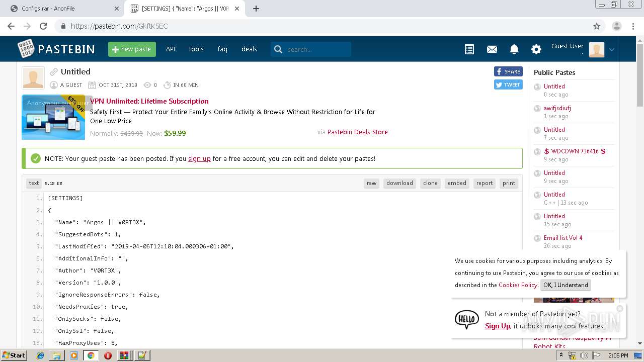Clone this paste
The image size is (644, 362).
click(430, 183)
